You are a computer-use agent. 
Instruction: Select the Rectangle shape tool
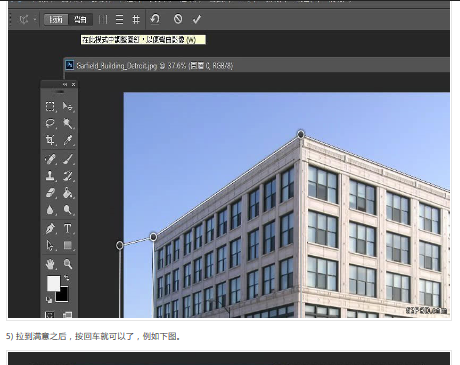coord(68,246)
